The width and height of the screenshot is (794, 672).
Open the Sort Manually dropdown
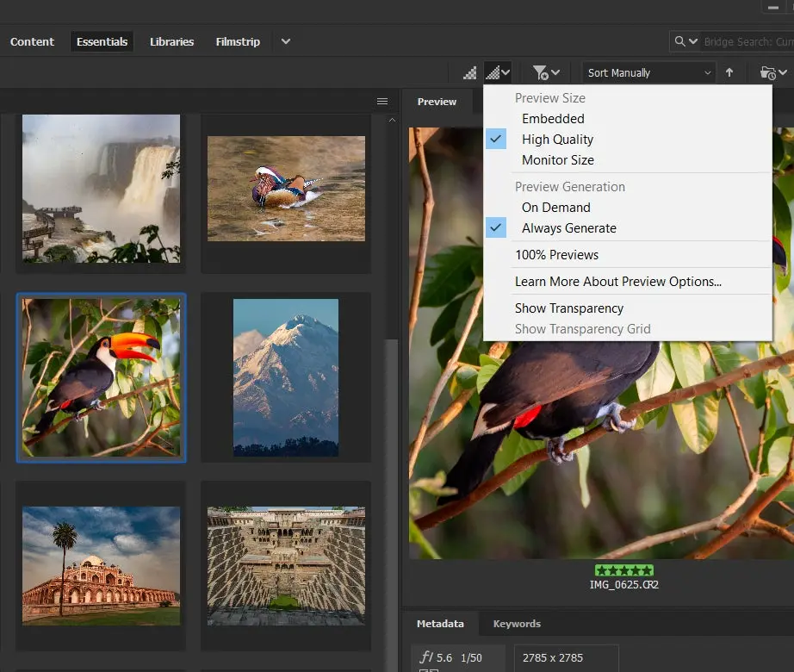point(646,72)
